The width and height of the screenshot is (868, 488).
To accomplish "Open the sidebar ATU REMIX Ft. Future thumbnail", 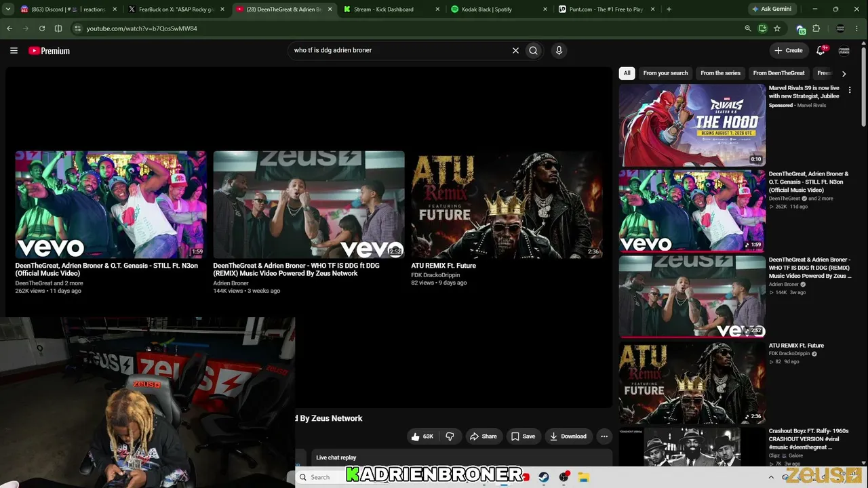I will 692,383.
